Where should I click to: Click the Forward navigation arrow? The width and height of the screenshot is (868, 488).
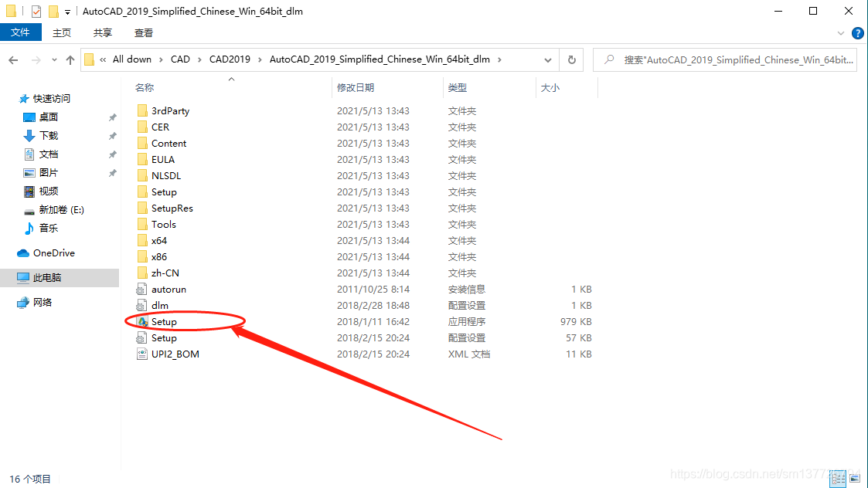[36, 59]
